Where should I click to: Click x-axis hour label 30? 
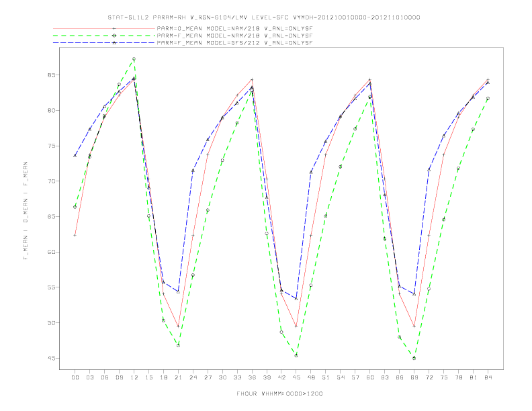click(222, 377)
